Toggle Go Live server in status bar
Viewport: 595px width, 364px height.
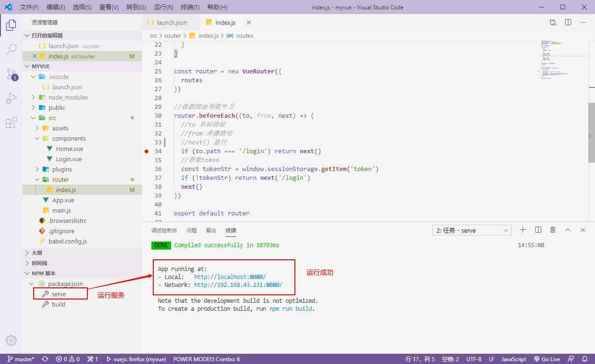coord(546,359)
